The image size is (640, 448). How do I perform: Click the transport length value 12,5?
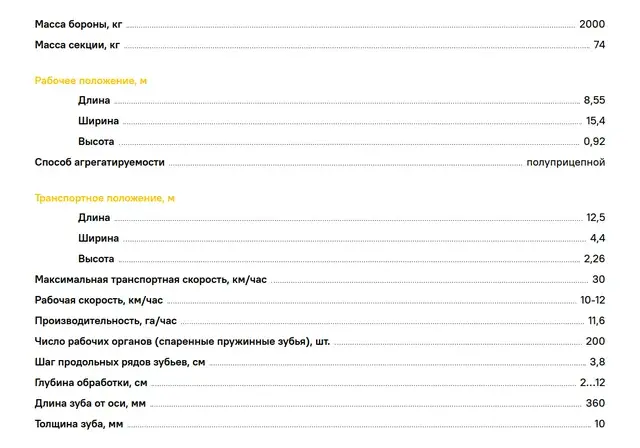596,217
